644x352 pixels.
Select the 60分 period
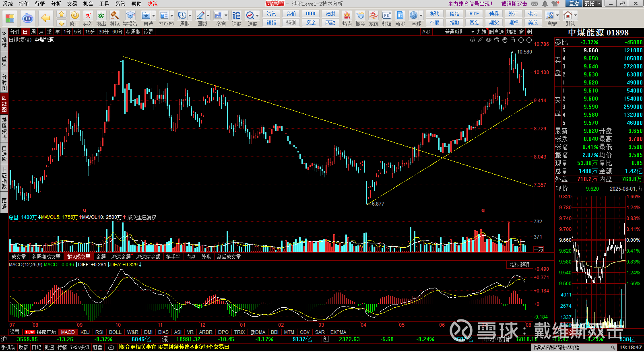click(x=117, y=32)
